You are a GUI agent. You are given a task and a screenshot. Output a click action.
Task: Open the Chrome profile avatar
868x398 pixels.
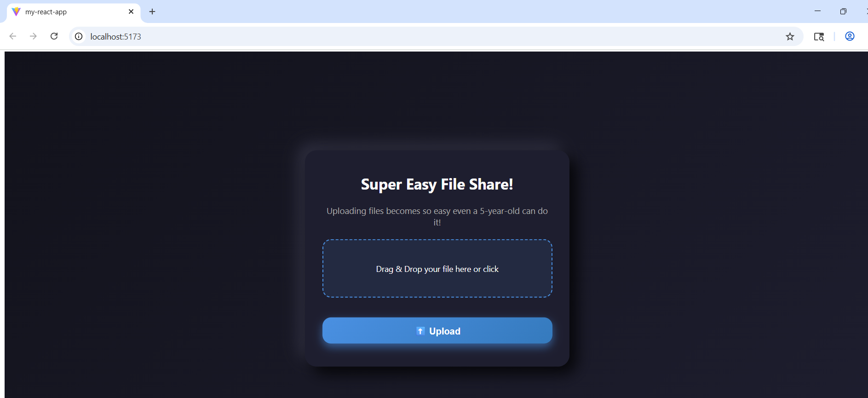pos(850,36)
